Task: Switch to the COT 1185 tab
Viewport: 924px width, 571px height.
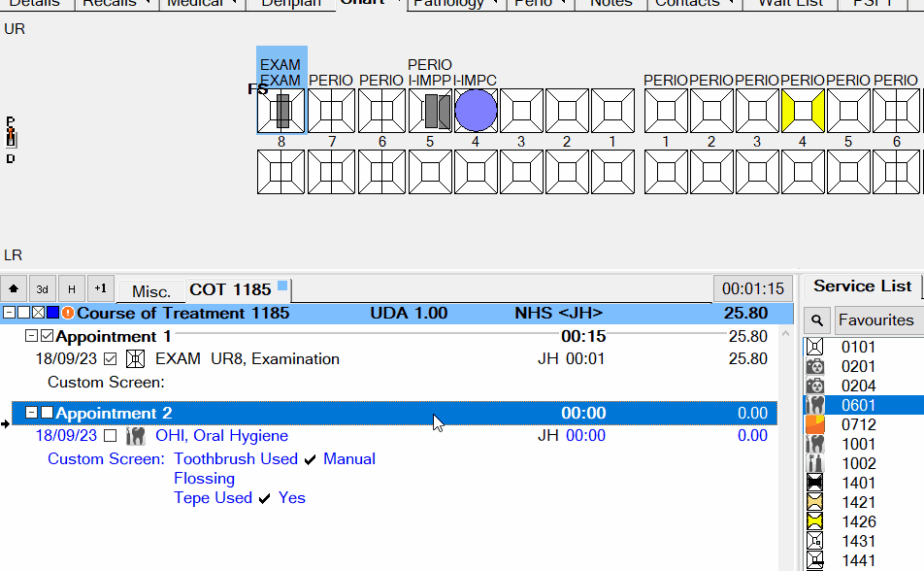Action: (238, 289)
